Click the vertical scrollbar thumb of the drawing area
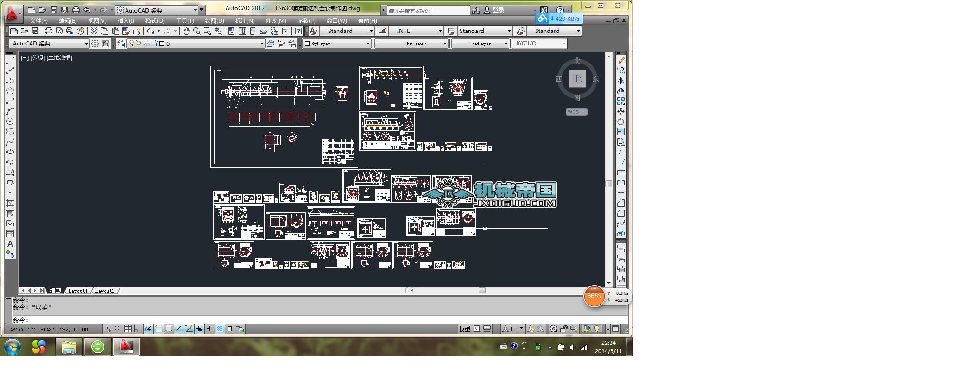The height and width of the screenshot is (388, 980). (x=609, y=184)
